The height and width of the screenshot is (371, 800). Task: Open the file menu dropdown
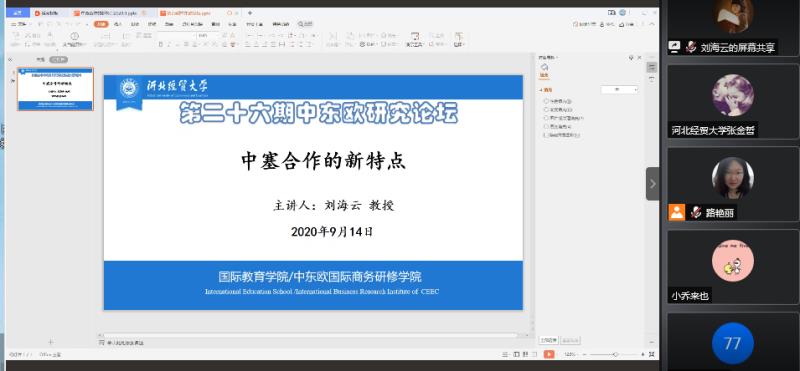tap(19, 24)
